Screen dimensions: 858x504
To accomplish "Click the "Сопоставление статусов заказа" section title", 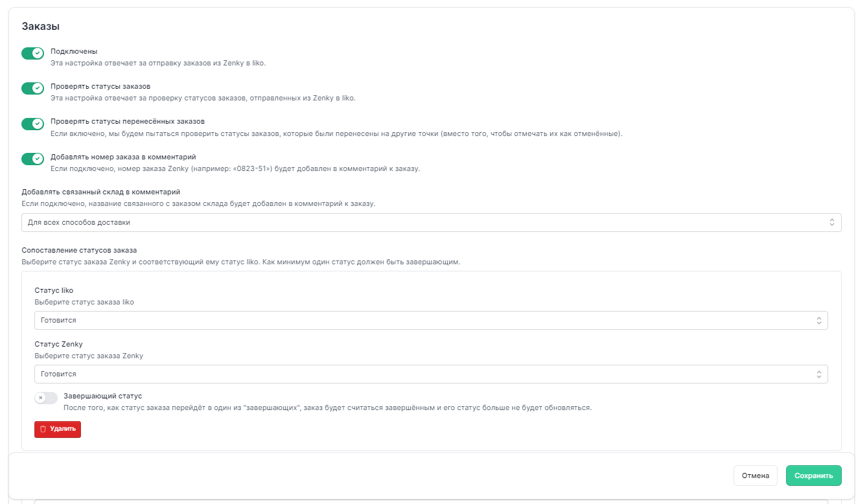I will (x=79, y=250).
